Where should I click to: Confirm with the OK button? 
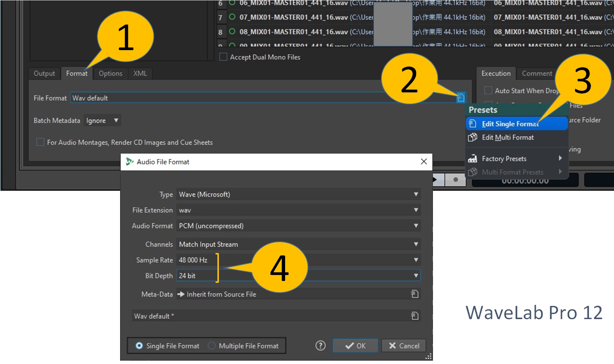point(355,346)
